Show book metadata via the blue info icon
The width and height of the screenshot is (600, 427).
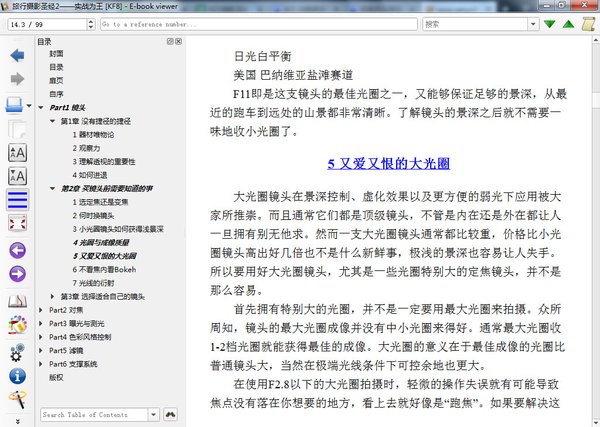coord(17,376)
